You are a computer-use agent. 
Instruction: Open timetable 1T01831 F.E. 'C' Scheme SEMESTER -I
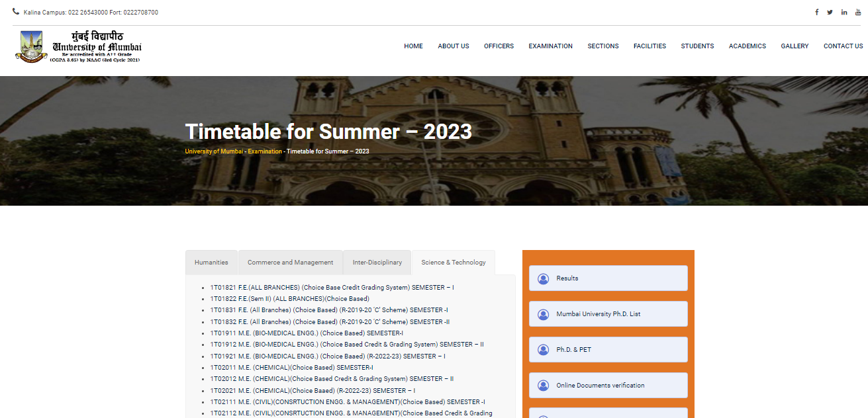[x=329, y=310]
